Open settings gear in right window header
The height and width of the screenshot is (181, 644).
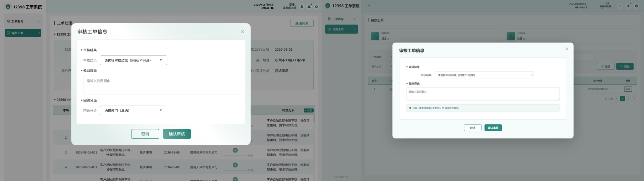[x=636, y=6]
